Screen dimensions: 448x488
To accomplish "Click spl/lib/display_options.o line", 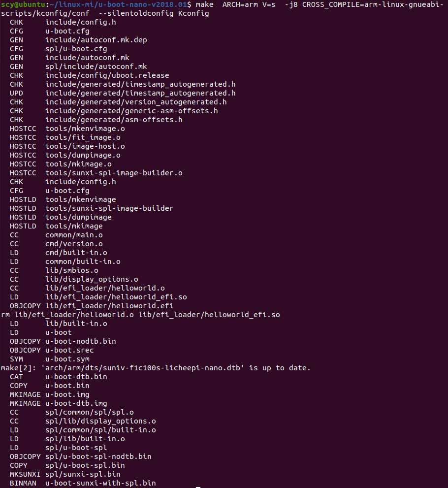I will click(x=83, y=422).
